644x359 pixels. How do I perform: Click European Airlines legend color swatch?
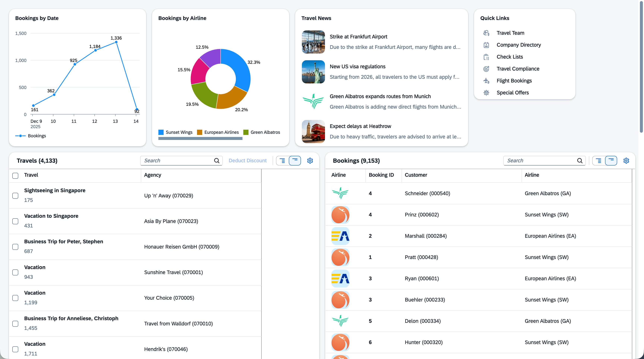click(x=200, y=132)
